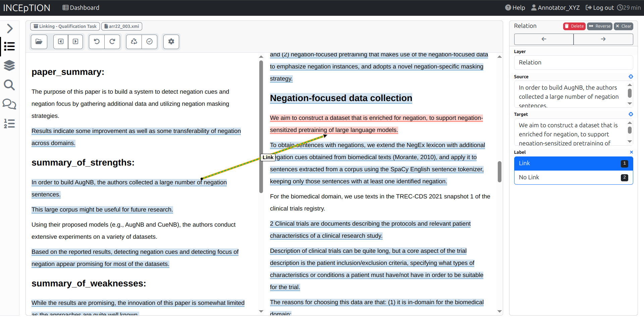Select the 'Negation-focused data collection' heading
This screenshot has width=644, height=322.
pos(341,98)
